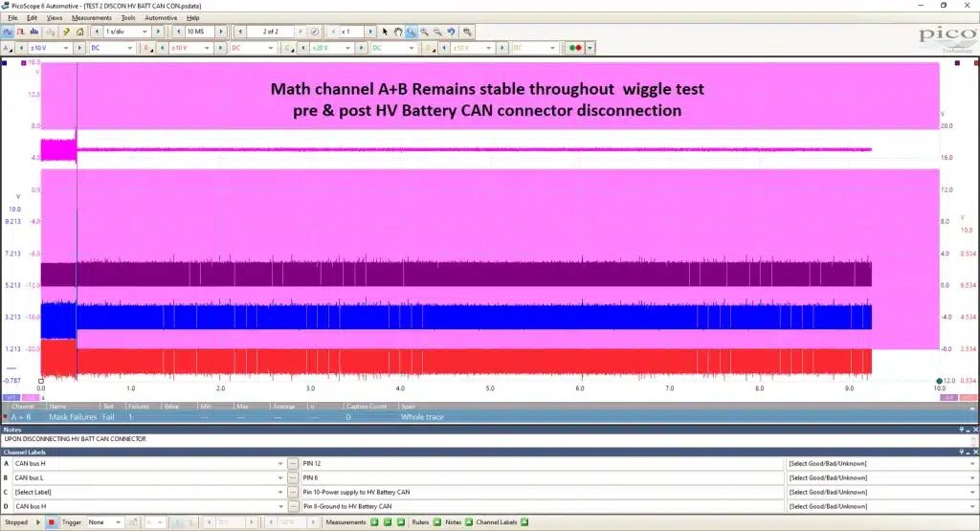Select the arrow pointer tool
The image size is (980, 531).
tap(385, 32)
